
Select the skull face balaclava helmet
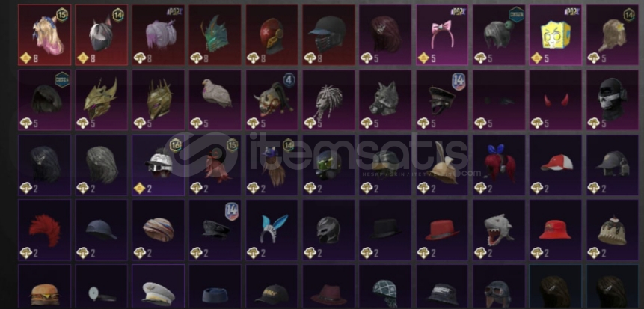click(613, 100)
